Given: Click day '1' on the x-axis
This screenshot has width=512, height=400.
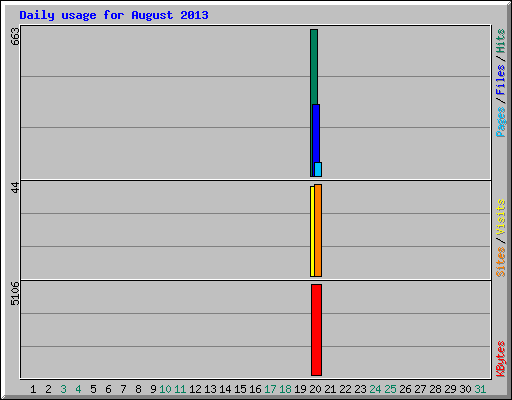Looking at the screenshot, I should point(33,389).
